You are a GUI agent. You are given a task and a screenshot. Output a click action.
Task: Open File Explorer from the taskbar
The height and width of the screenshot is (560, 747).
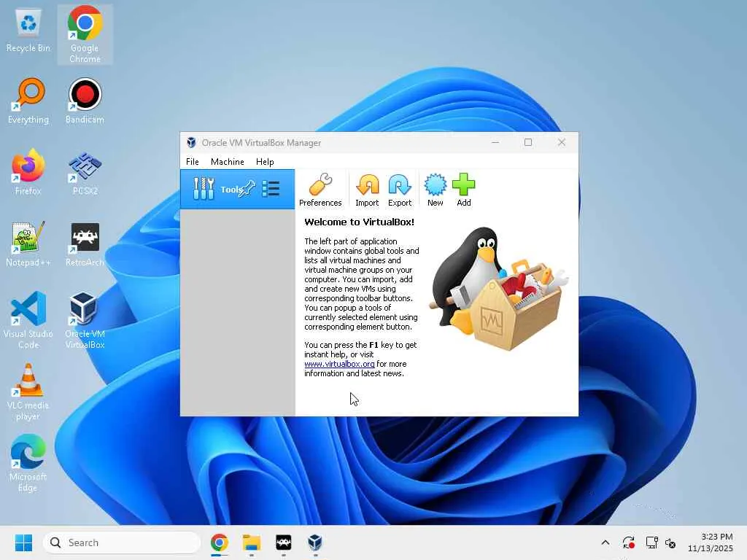[x=252, y=542]
